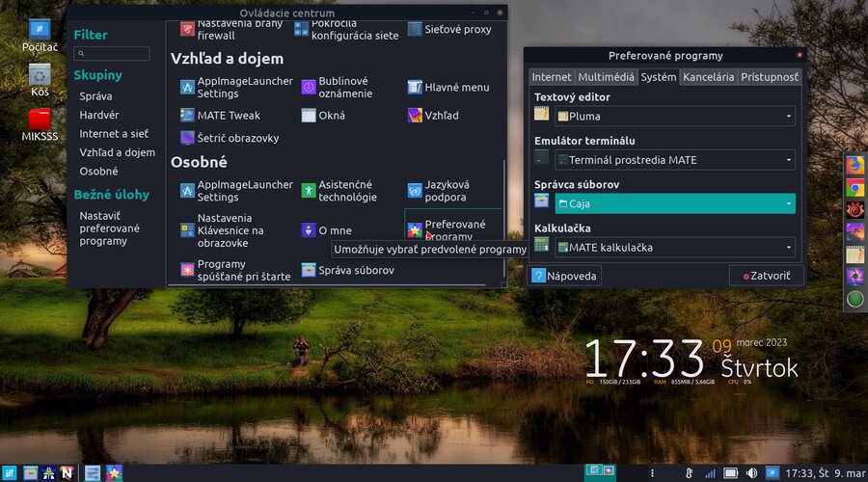868x482 pixels.
Task: Switch to the Kancelária tab
Action: [708, 77]
